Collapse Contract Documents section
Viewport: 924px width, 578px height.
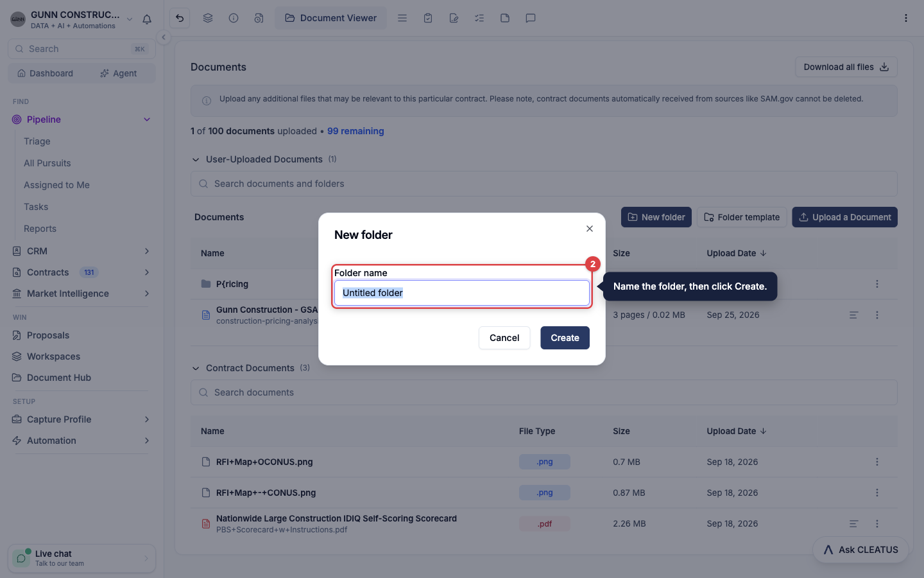coord(196,368)
